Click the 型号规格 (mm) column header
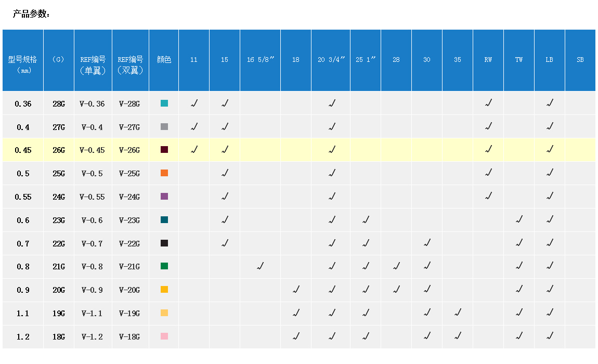This screenshot has height=364, width=598. [x=23, y=64]
